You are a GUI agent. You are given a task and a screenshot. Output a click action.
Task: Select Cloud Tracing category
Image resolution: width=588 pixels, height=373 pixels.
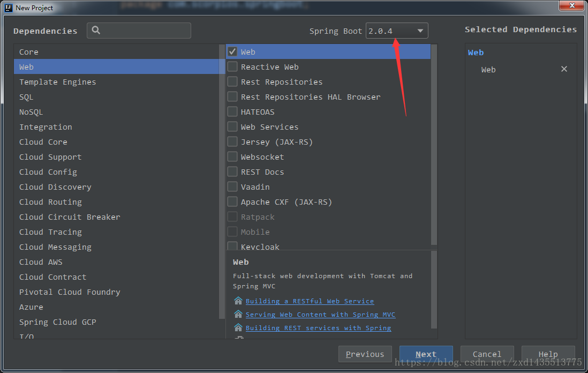click(x=117, y=232)
